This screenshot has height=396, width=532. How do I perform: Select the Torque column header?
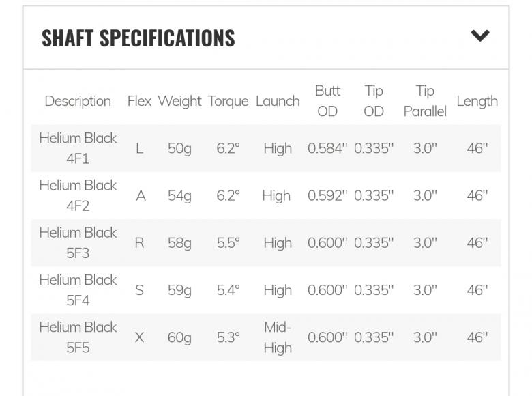point(228,101)
